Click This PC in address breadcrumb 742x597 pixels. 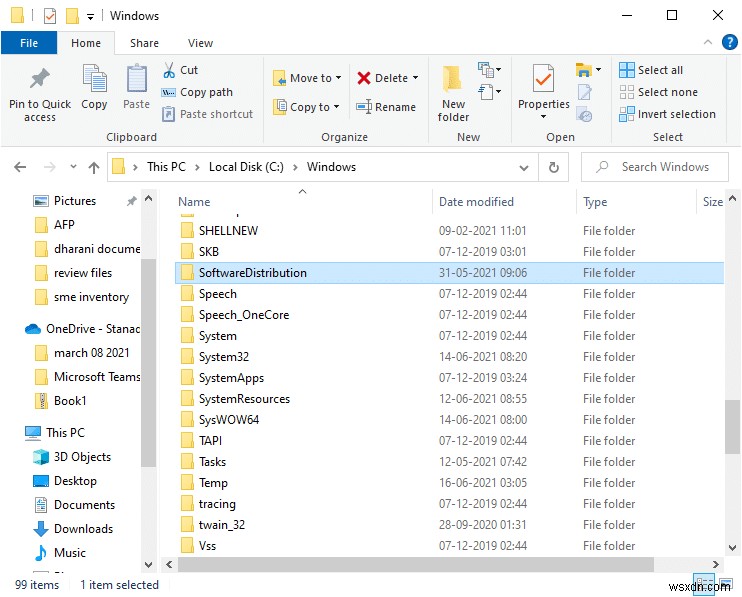(x=166, y=167)
